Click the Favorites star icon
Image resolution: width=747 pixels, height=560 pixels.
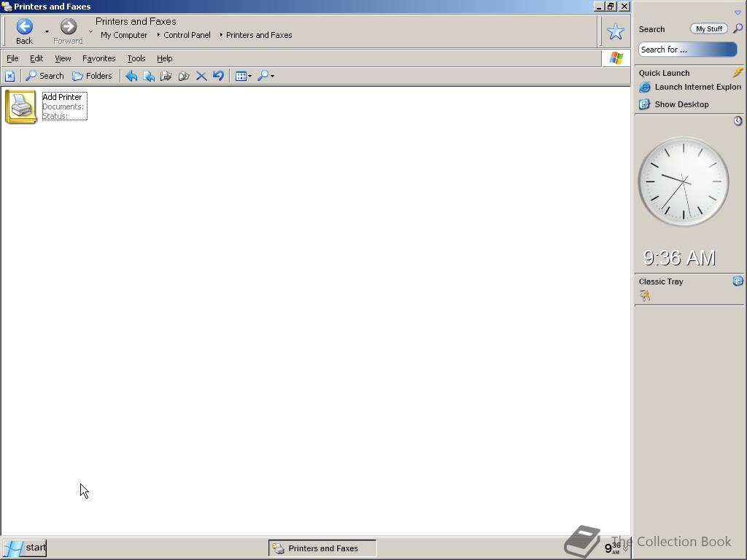click(x=615, y=31)
